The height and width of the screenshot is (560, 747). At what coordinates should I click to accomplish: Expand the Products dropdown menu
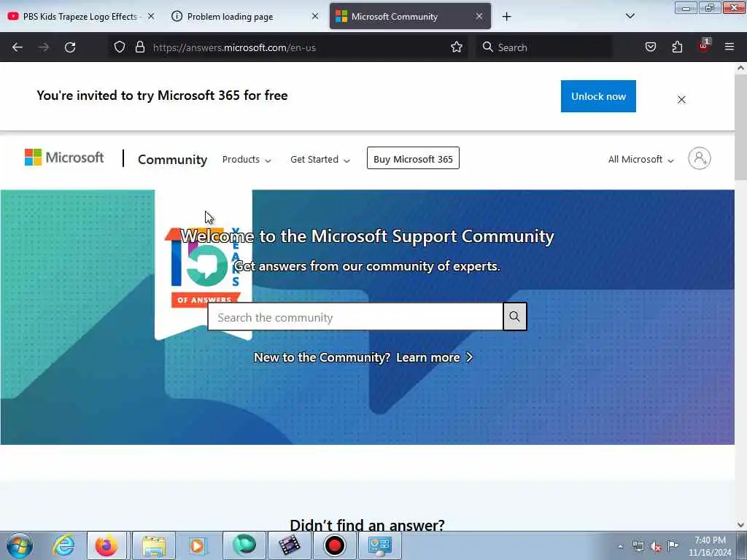[x=247, y=159]
